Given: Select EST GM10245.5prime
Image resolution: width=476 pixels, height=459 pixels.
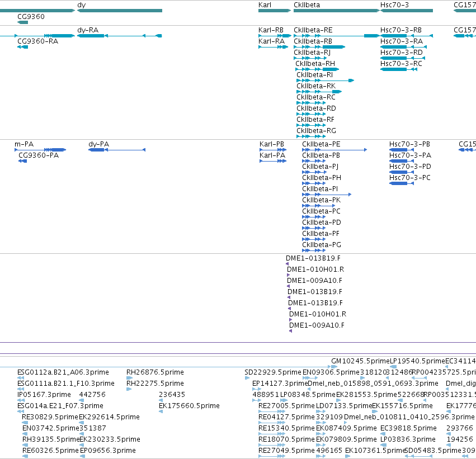Looking at the screenshot, I should click(x=334, y=367).
